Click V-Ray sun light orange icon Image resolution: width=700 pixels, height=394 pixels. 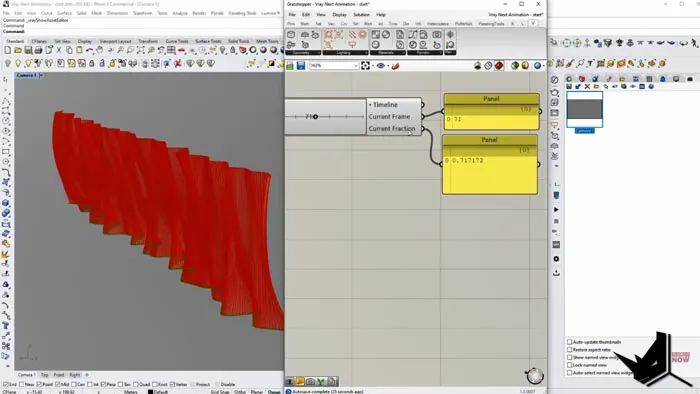[x=362, y=34]
